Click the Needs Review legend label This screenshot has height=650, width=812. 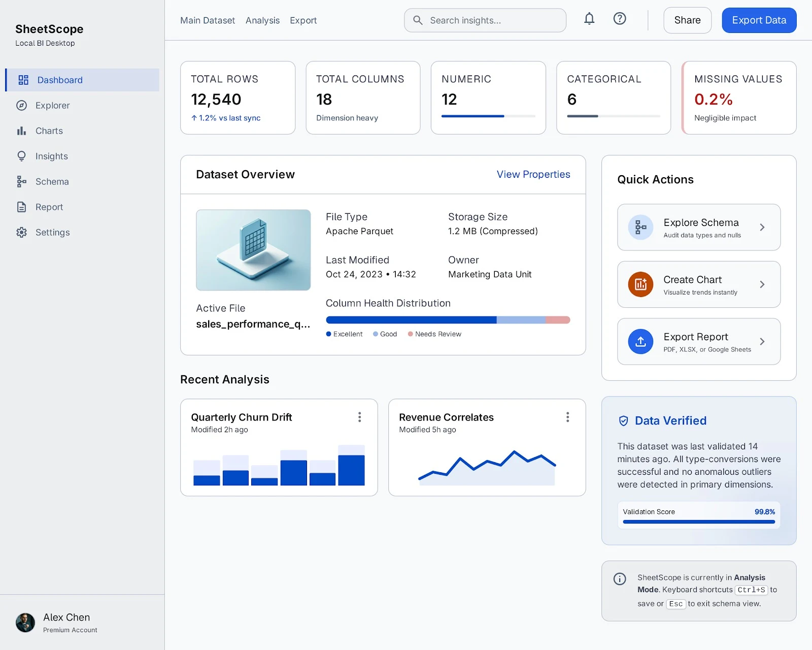coord(438,334)
